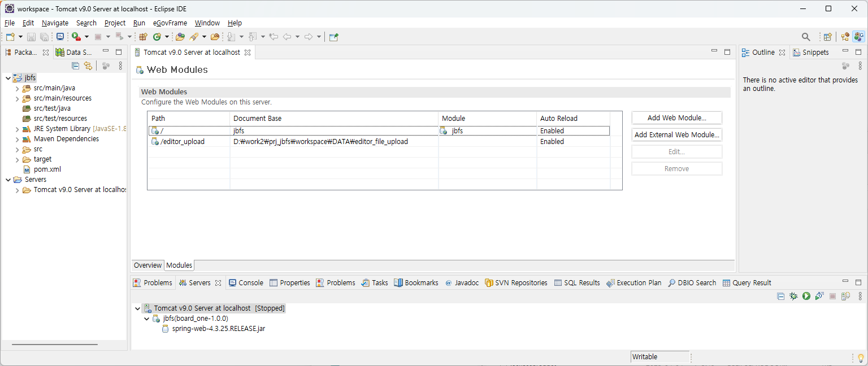This screenshot has height=366, width=868.
Task: Start the server in profile mode
Action: tap(819, 296)
